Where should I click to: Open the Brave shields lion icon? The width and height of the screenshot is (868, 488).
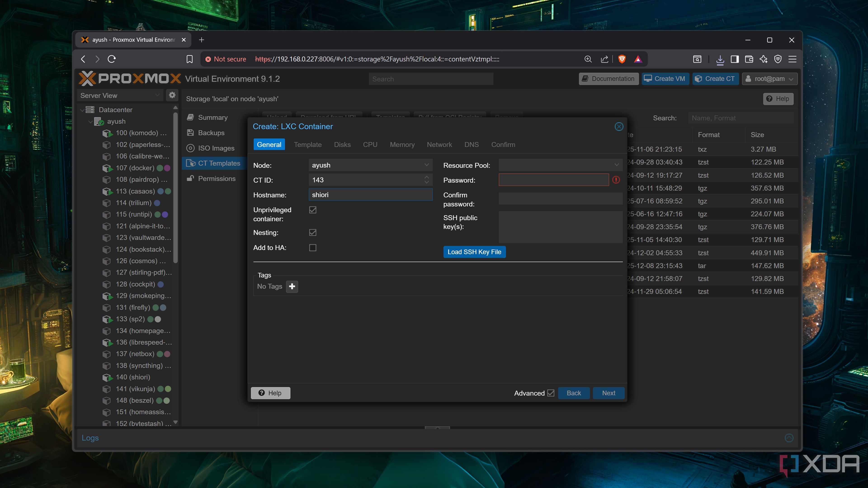(x=622, y=59)
